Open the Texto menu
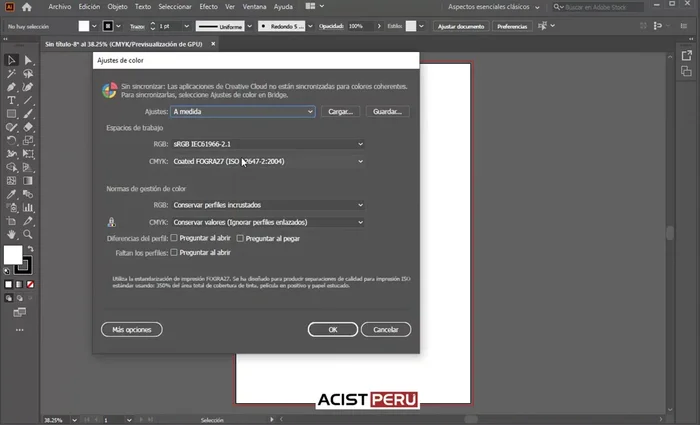Viewport: 700px width, 425px height. tap(143, 7)
